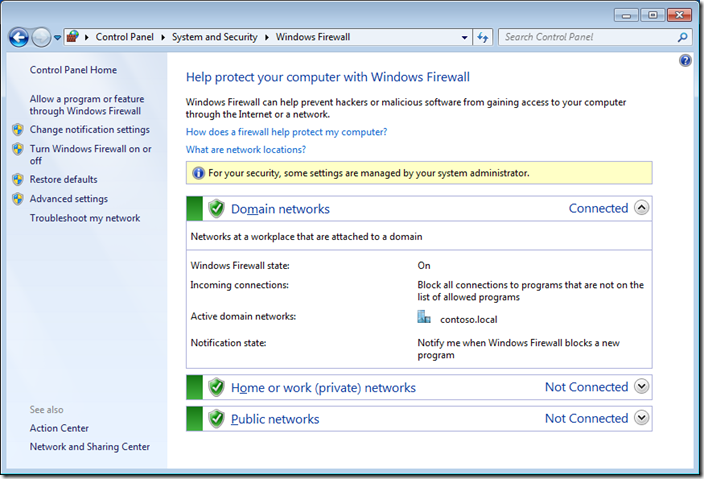Open 'What are network locations?' help link
The image size is (704, 479).
(x=246, y=150)
